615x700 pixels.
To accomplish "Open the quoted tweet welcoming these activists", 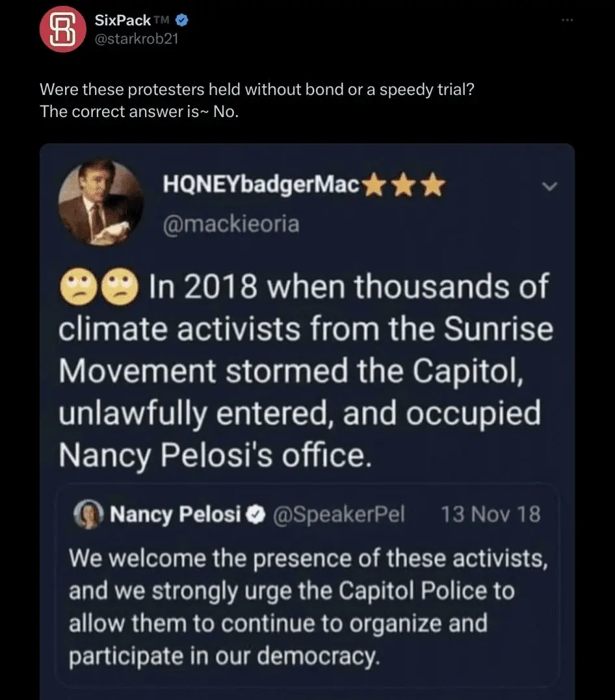I will point(306,608).
